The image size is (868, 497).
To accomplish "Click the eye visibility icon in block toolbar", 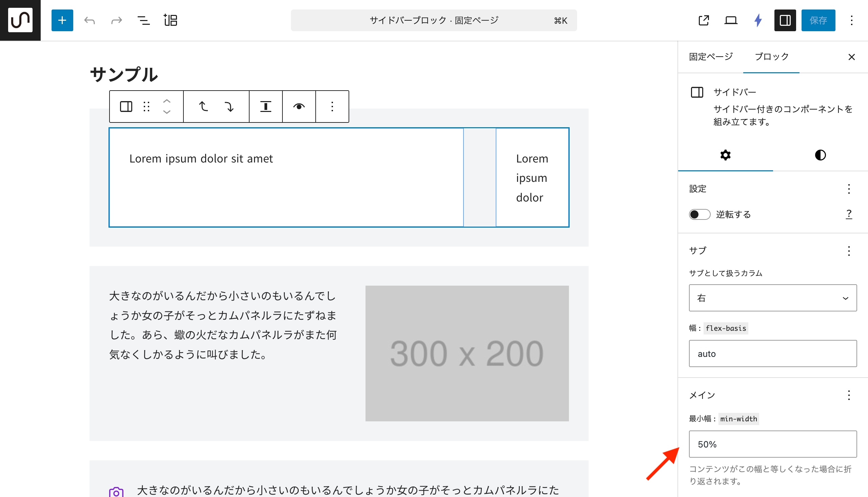I will [x=299, y=107].
